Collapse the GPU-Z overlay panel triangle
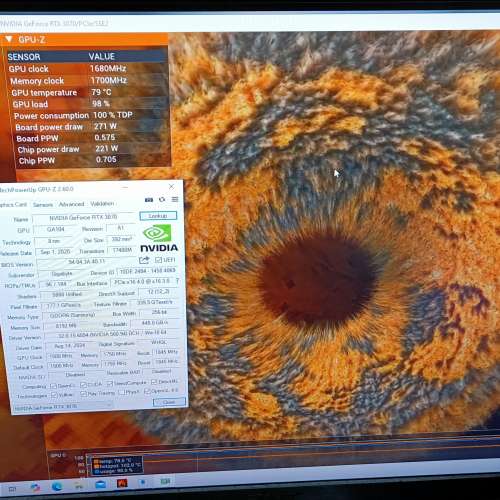Viewport: 500px width, 500px height. point(9,39)
